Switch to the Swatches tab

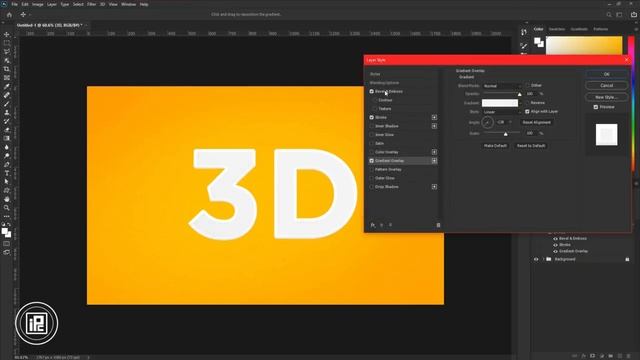click(557, 29)
